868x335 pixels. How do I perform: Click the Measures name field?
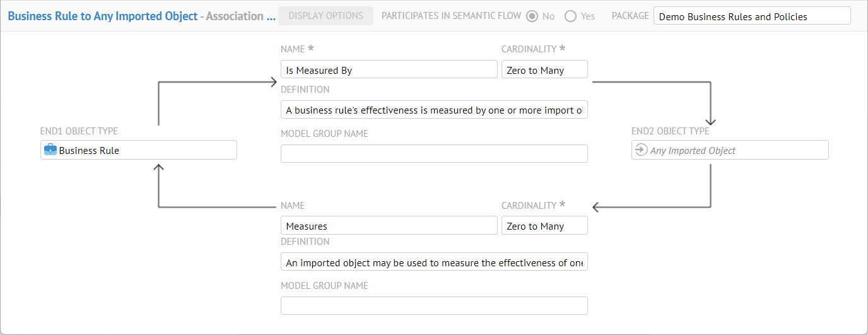point(389,226)
